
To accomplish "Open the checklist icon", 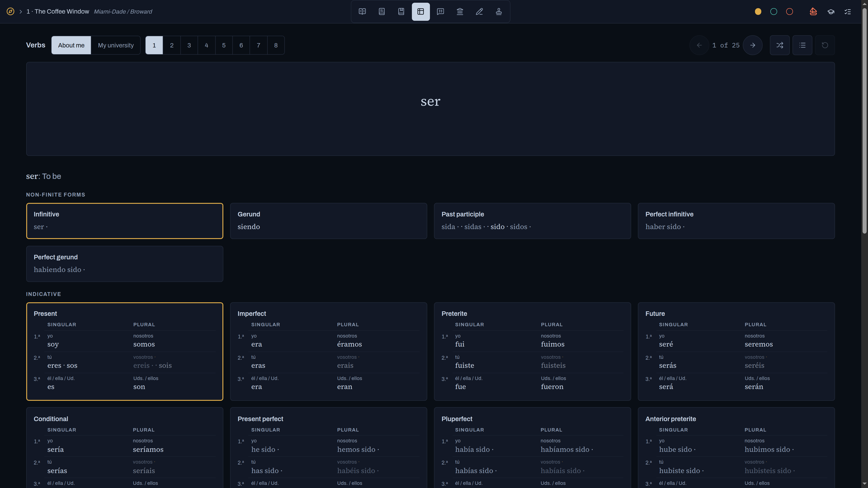I will tap(848, 12).
